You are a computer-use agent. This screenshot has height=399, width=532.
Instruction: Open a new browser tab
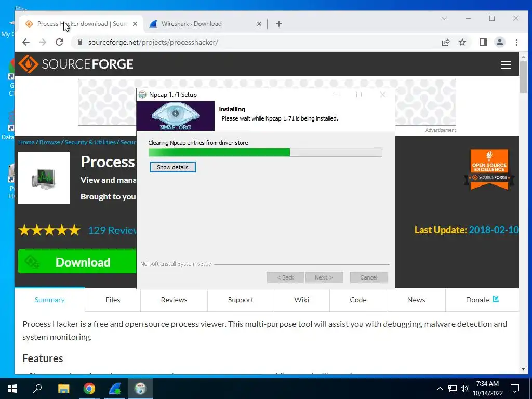[279, 24]
